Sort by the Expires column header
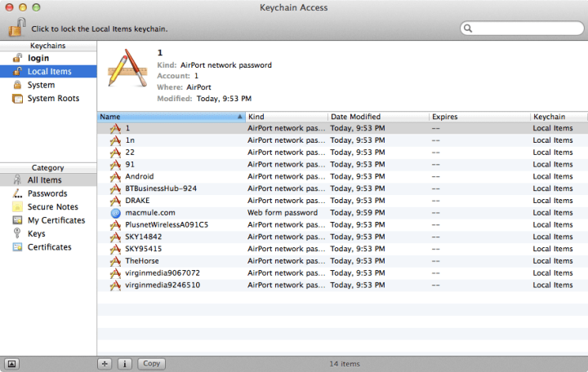 [x=480, y=117]
